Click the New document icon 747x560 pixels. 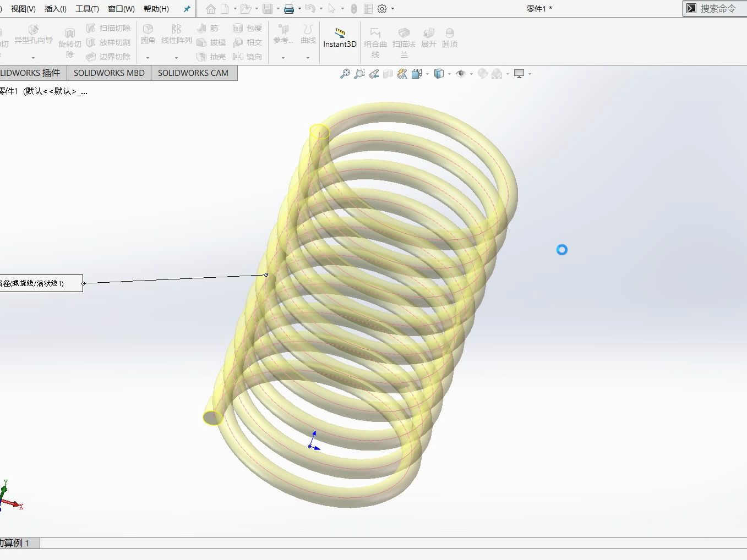pos(225,9)
